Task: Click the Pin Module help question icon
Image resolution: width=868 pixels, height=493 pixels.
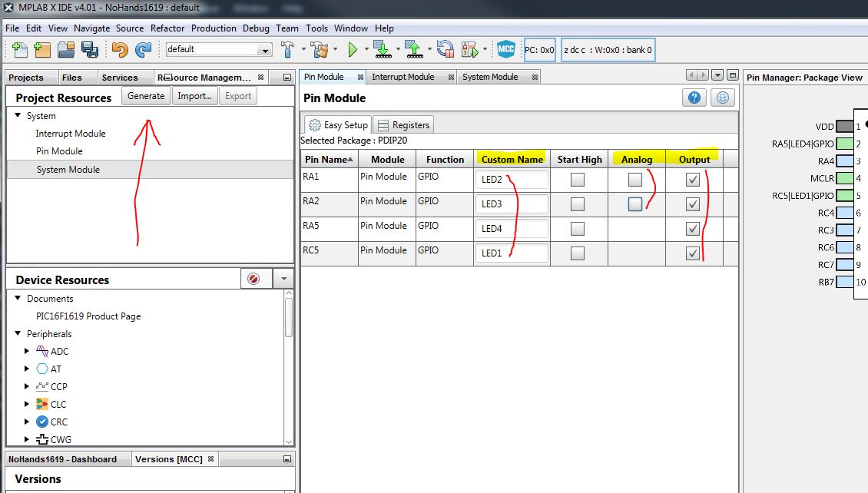Action: point(694,98)
